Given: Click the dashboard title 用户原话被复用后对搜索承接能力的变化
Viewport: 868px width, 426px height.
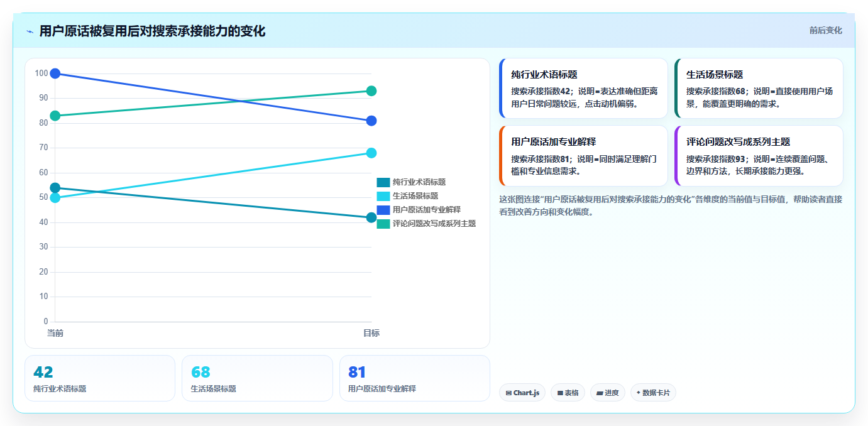Looking at the screenshot, I should tap(152, 31).
